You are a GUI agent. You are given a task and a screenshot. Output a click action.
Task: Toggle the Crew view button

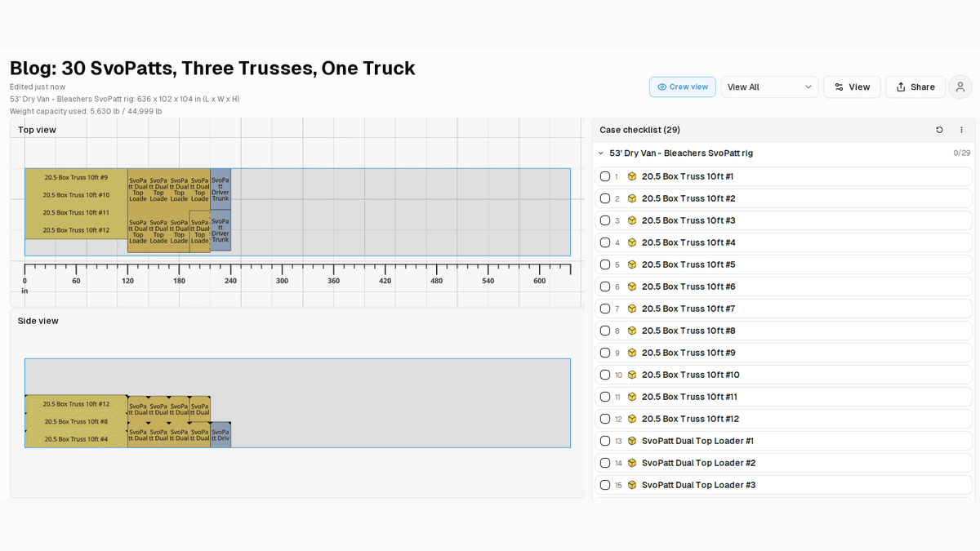pos(683,87)
